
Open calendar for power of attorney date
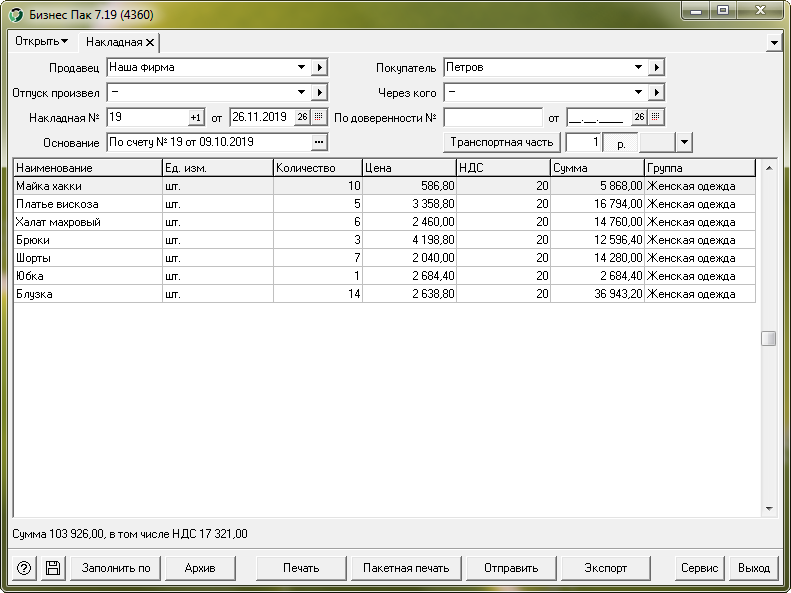(656, 117)
